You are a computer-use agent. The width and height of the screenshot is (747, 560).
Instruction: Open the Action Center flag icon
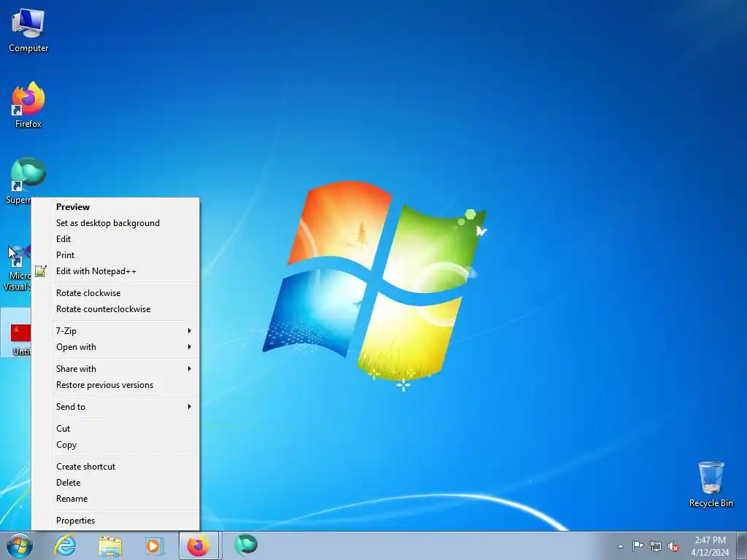pyautogui.click(x=638, y=545)
